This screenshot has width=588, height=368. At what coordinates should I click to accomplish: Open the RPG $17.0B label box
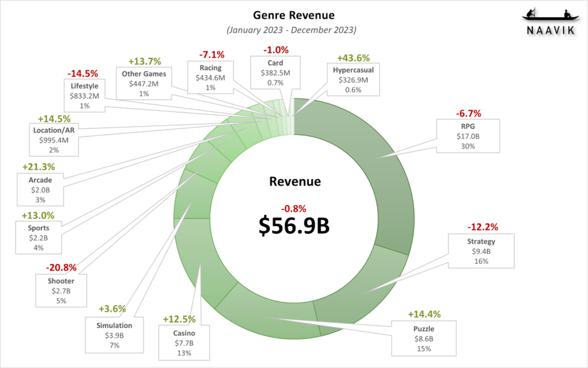[x=467, y=135]
